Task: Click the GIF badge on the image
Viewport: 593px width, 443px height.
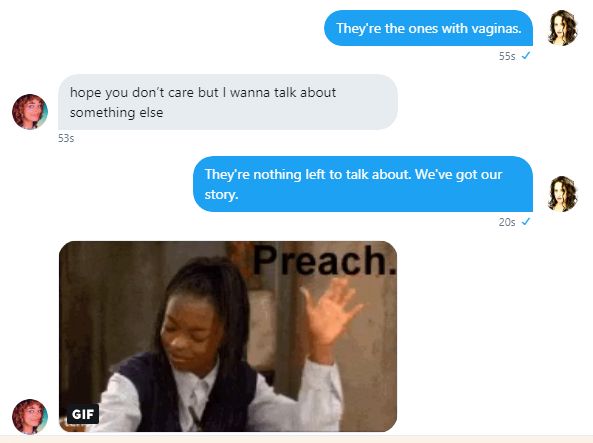Action: pos(83,414)
